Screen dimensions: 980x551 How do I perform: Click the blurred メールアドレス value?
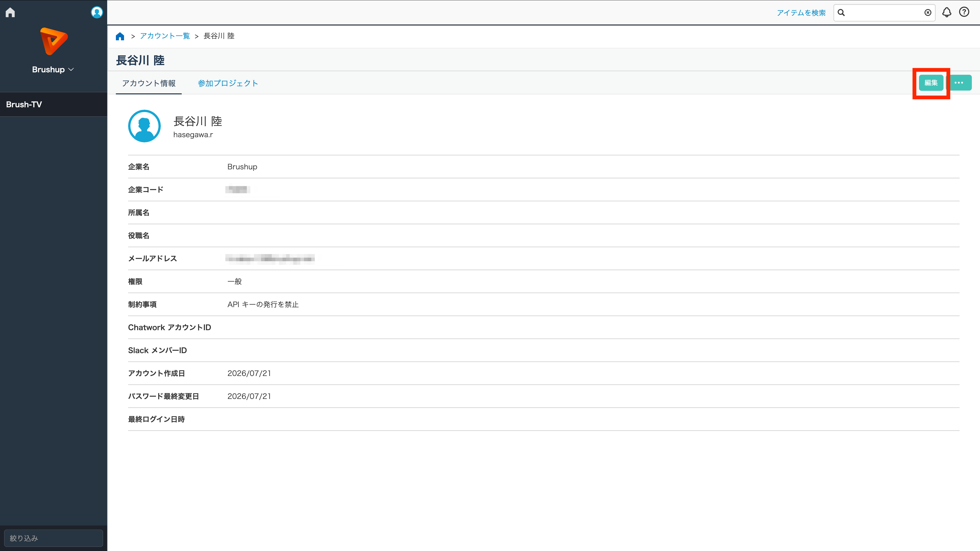coord(270,259)
